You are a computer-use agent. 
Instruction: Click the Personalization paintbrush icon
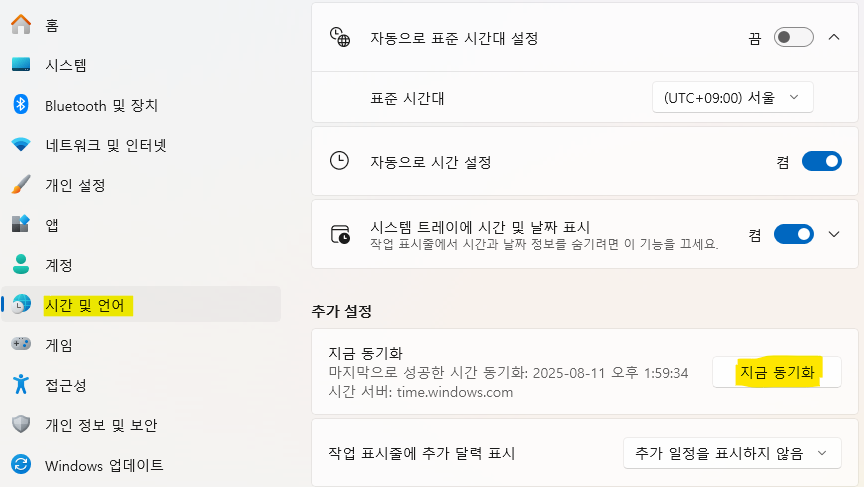coord(21,185)
